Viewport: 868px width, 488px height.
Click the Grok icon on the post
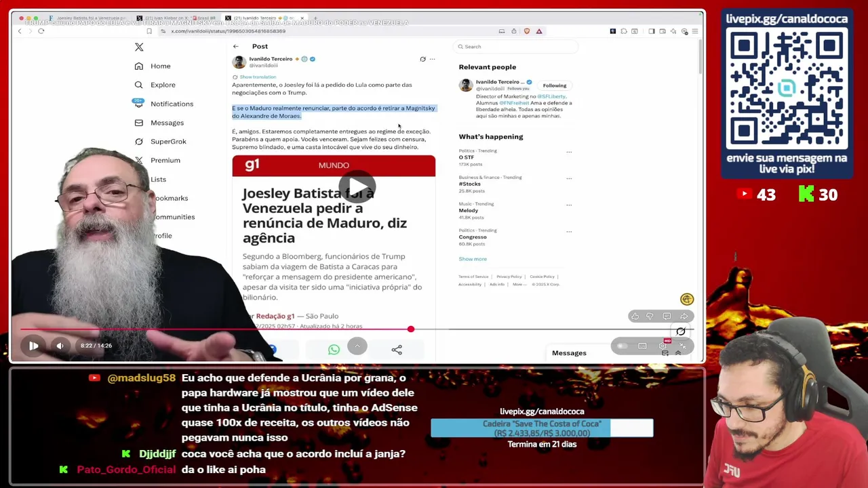click(422, 59)
